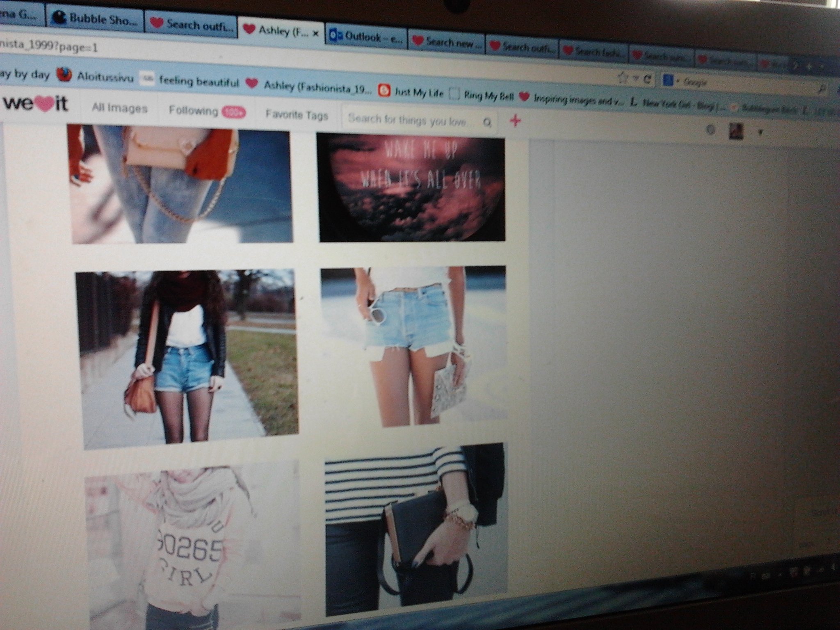The width and height of the screenshot is (840, 630).
Task: Switch to the 'Search new...' tab
Action: coord(447,42)
